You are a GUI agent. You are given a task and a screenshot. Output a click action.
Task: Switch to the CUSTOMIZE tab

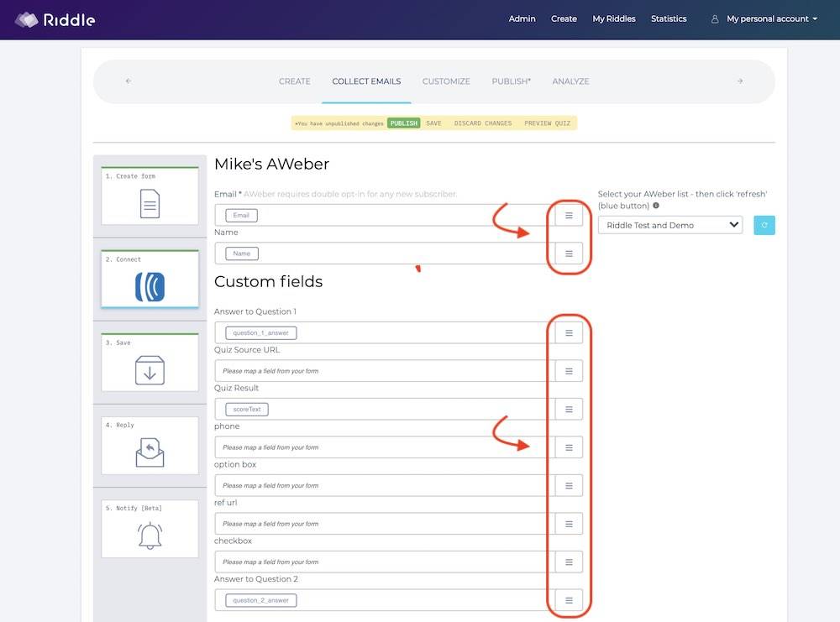coord(446,81)
